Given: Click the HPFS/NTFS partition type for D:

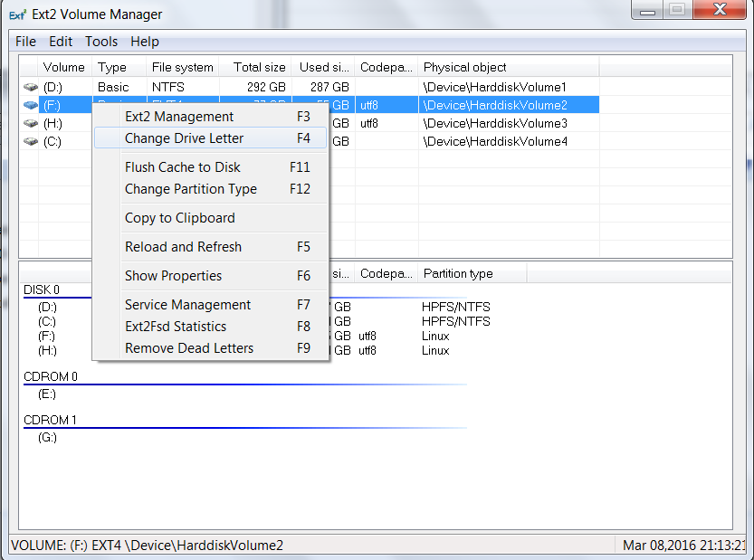Looking at the screenshot, I should pyautogui.click(x=456, y=307).
